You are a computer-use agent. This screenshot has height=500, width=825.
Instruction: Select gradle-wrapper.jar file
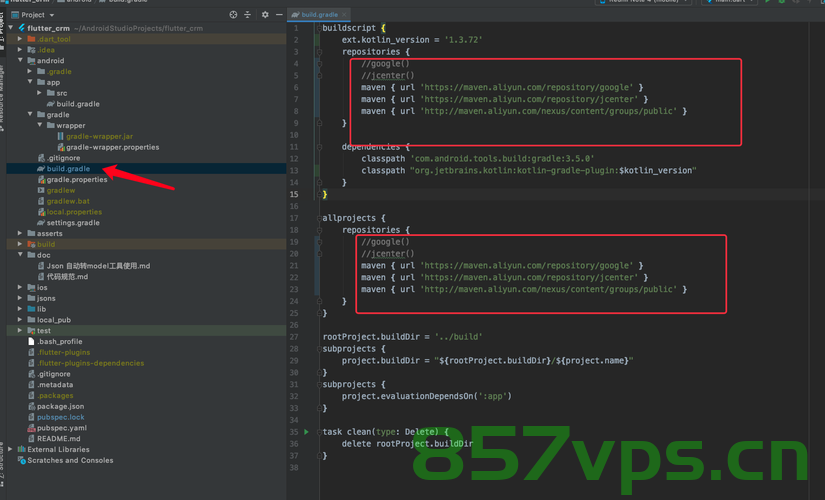(99, 136)
